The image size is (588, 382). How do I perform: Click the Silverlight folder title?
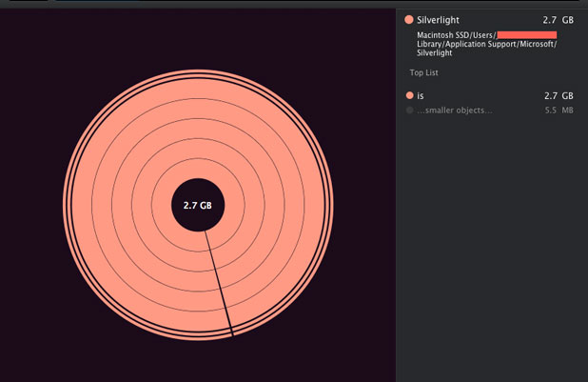pos(438,20)
